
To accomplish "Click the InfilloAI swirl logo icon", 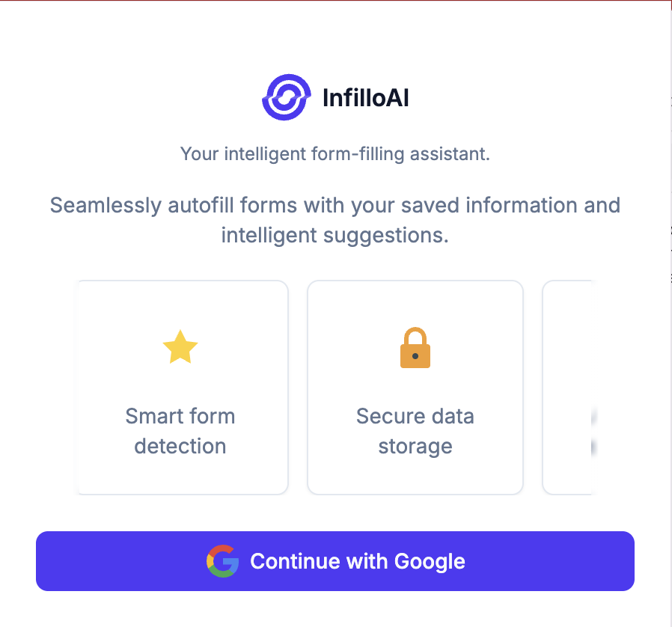I will coord(287,97).
